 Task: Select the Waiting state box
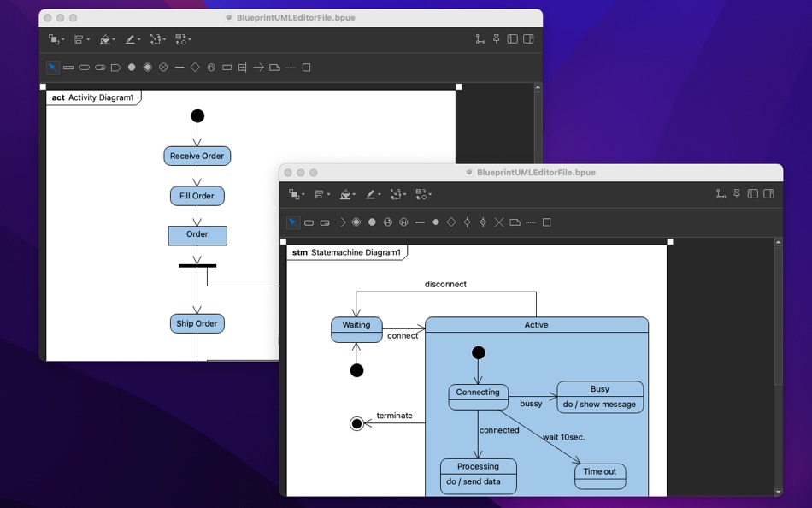pos(356,329)
